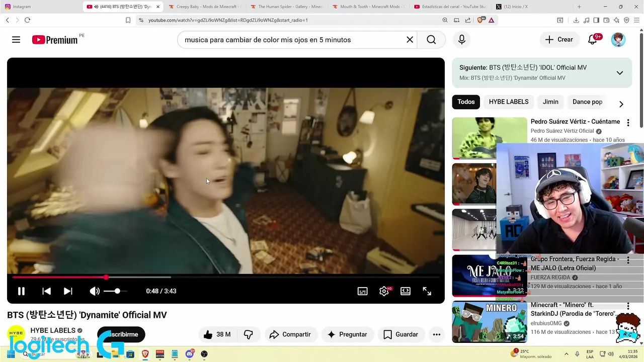Switch to Mouth & Tooth Minecraft Mods tab
The image size is (644, 362).
369,7
